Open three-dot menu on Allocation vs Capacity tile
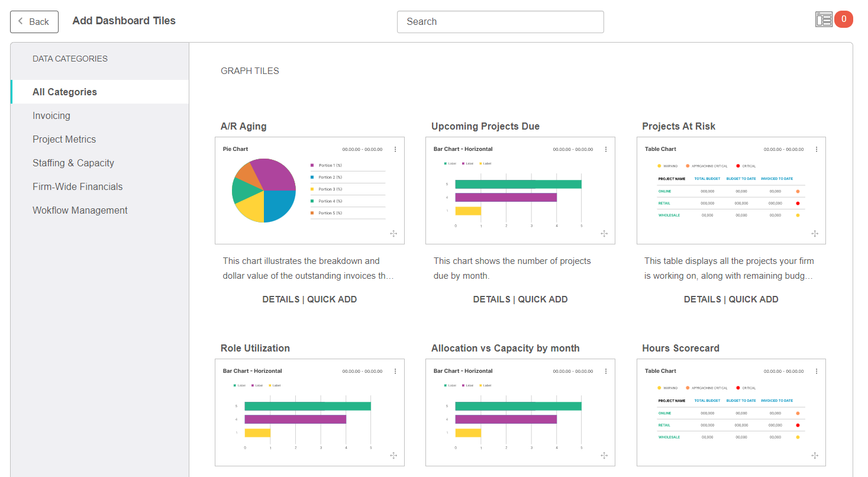 (606, 372)
